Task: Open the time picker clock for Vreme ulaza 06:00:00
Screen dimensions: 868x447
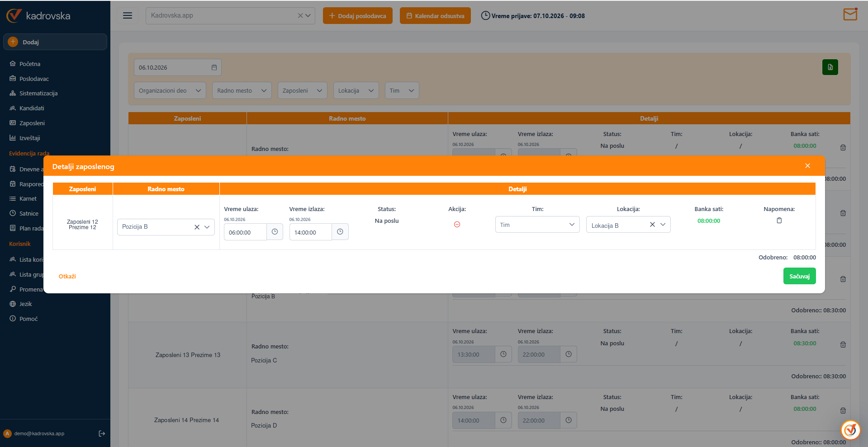Action: [x=275, y=232]
